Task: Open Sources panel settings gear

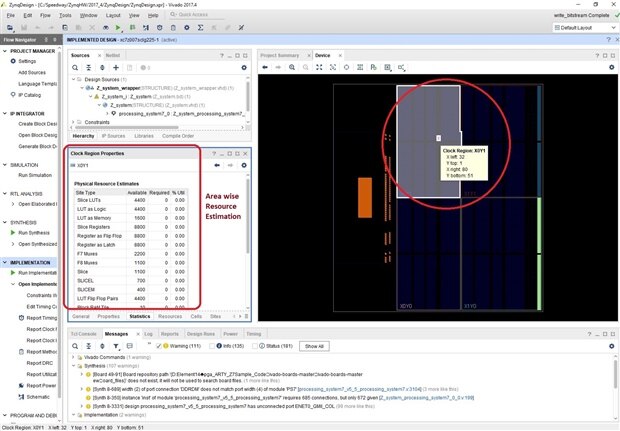Action: pos(244,67)
